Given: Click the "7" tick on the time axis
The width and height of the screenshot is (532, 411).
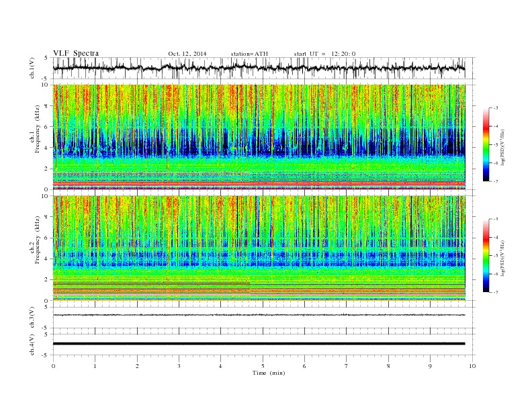Looking at the screenshot, I should tap(346, 366).
